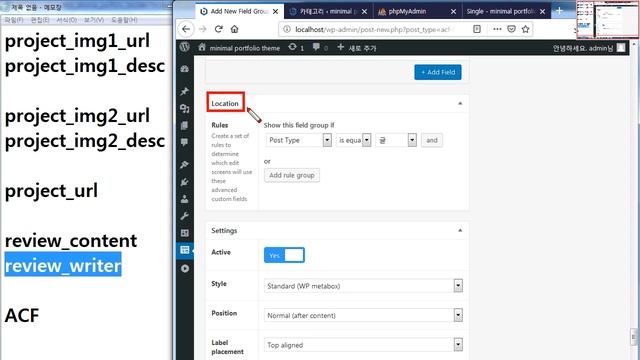Open Comments icon in WordPress sidebar
Viewport: 640px width, 360px height.
(x=184, y=142)
